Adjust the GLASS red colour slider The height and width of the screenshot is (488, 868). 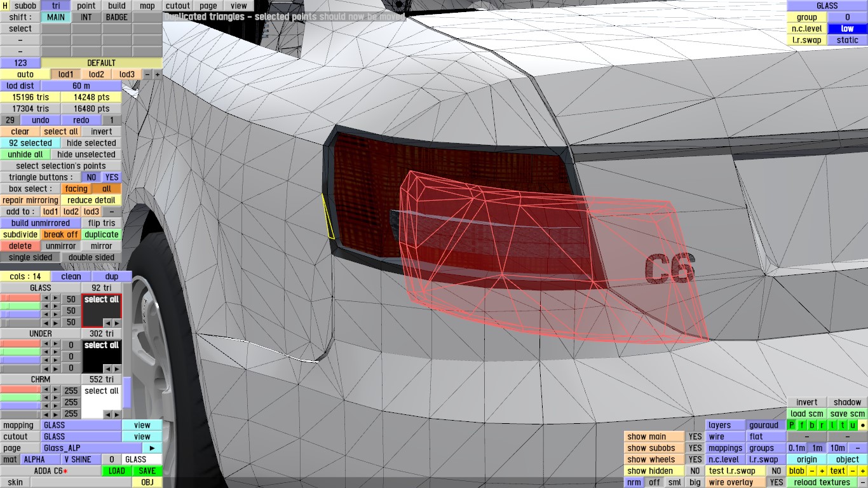pos(20,299)
